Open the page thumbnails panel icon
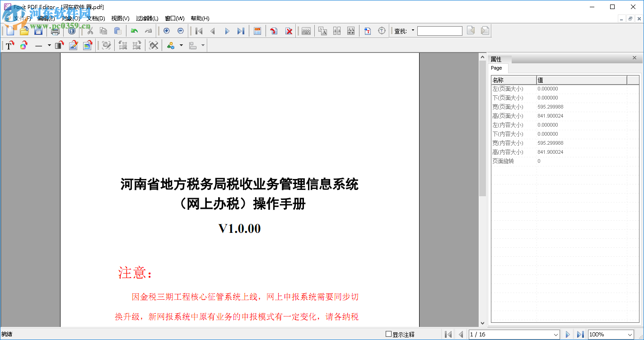This screenshot has height=340, width=644. point(257,31)
